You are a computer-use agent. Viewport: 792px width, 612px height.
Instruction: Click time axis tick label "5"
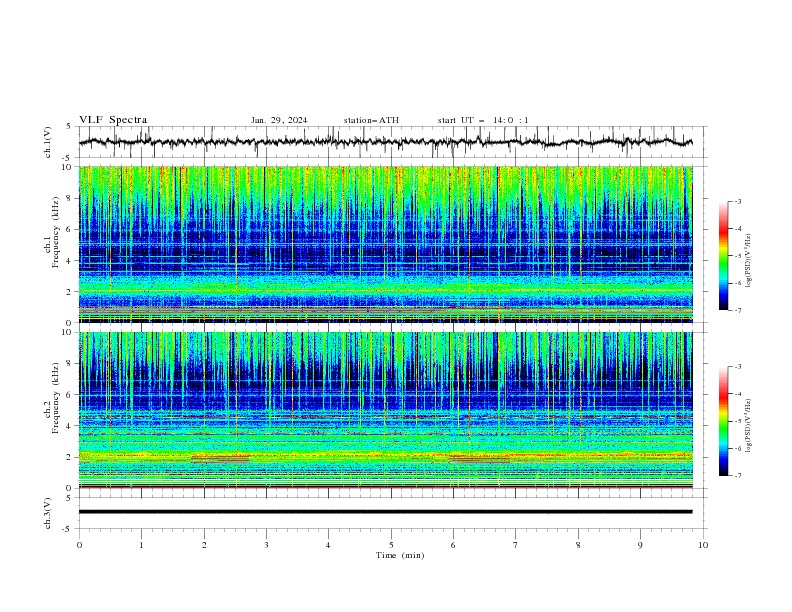click(x=391, y=545)
